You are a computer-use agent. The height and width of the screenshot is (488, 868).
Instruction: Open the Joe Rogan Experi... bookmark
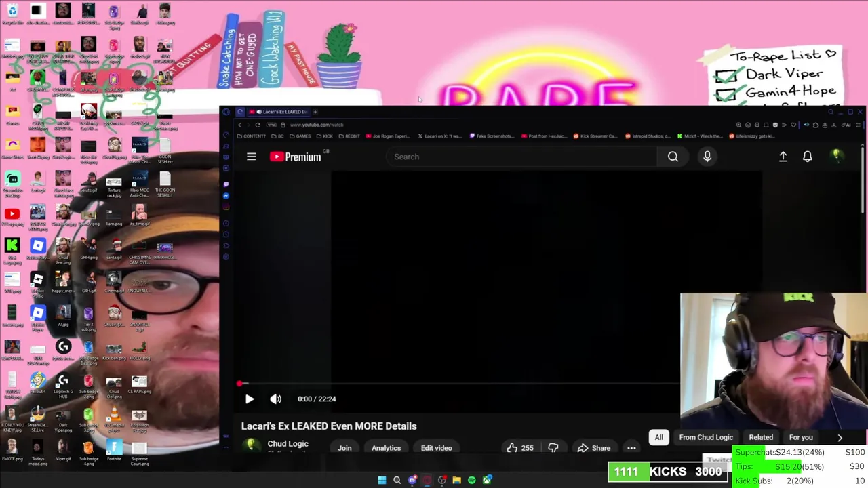pyautogui.click(x=389, y=136)
